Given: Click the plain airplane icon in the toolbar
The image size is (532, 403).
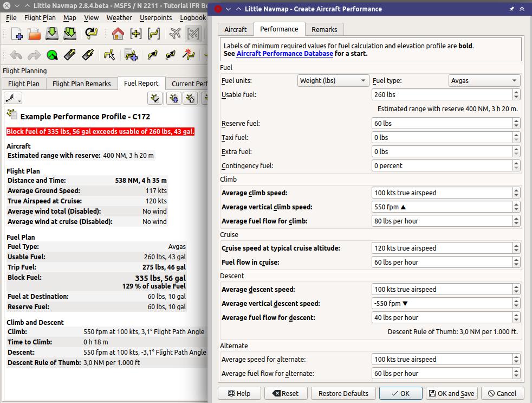Looking at the screenshot, I should point(175,34).
